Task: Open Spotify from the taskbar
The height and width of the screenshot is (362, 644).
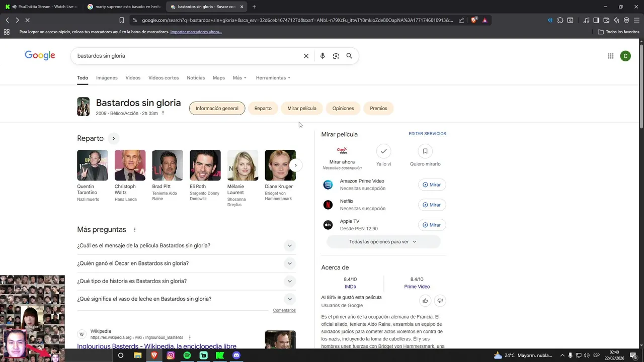Action: tap(187, 355)
